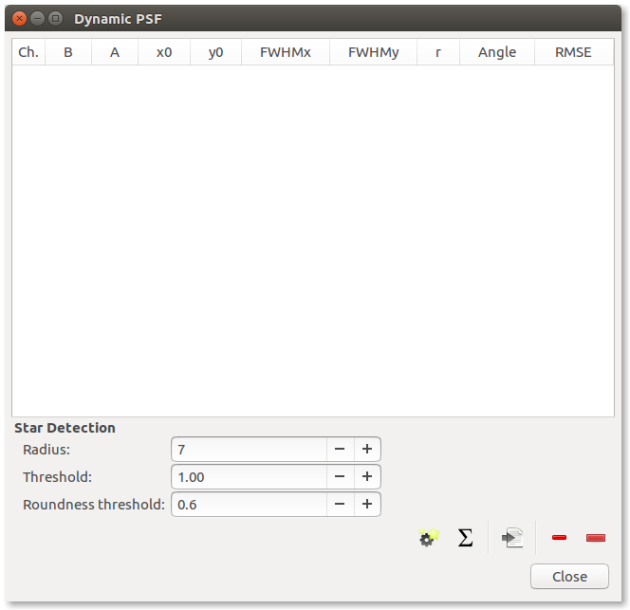Click the Radius input field
Image resolution: width=630 pixels, height=610 pixels.
tap(248, 450)
